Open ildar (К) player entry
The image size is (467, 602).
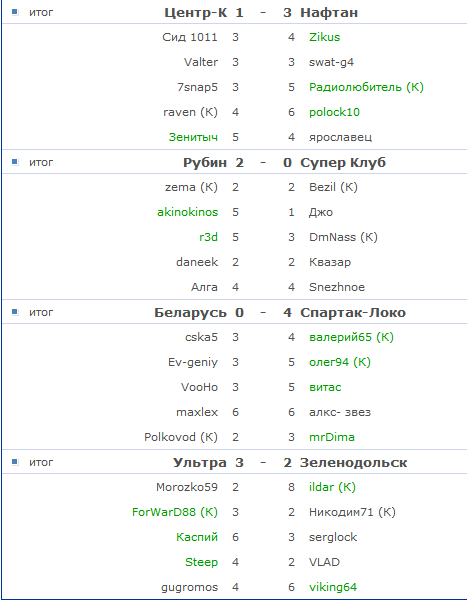point(332,487)
